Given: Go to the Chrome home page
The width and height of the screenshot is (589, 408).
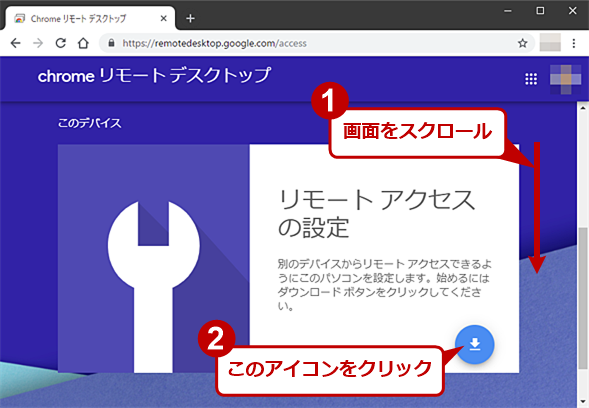Looking at the screenshot, I should tap(83, 43).
